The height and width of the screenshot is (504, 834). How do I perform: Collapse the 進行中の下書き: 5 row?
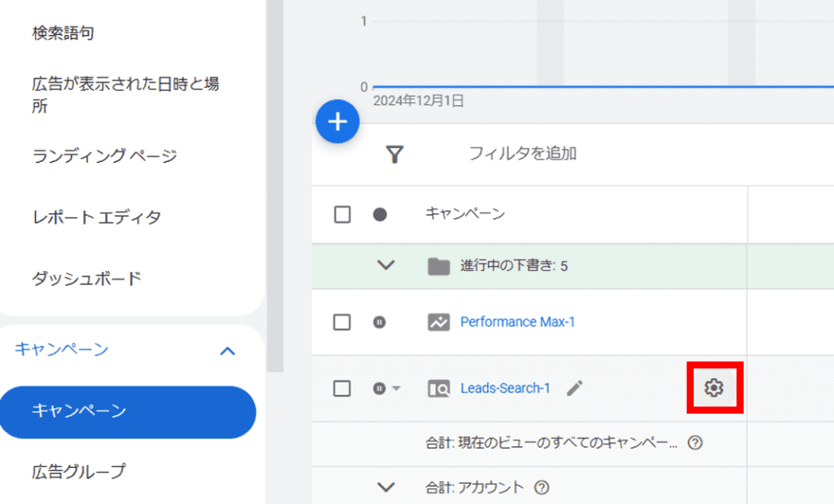click(x=385, y=265)
